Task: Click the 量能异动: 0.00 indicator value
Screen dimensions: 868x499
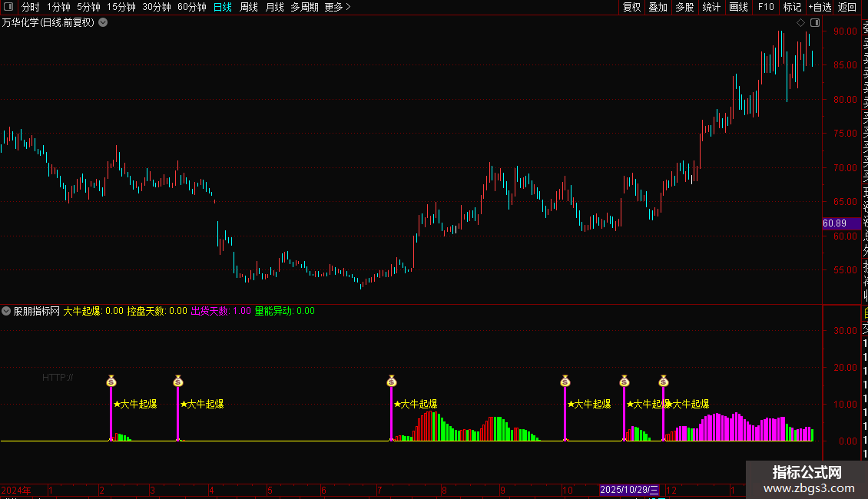Action: [284, 311]
